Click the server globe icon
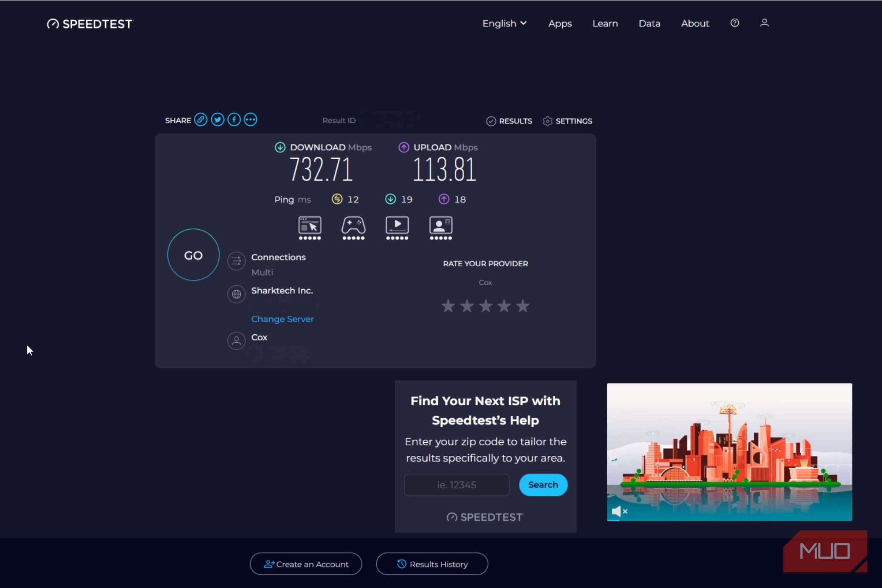This screenshot has height=588, width=882. tap(236, 294)
